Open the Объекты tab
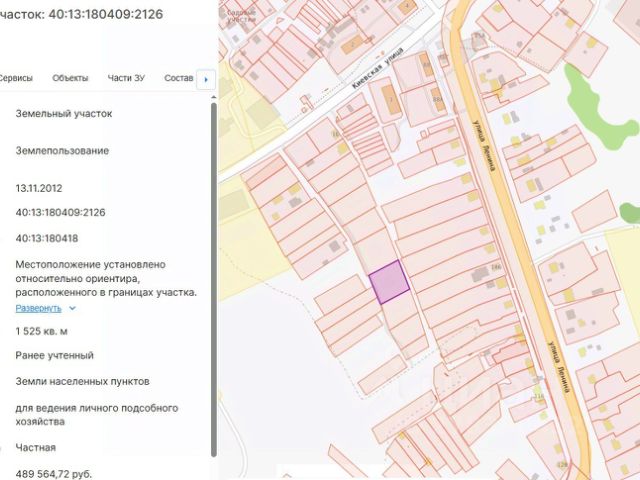 point(70,78)
